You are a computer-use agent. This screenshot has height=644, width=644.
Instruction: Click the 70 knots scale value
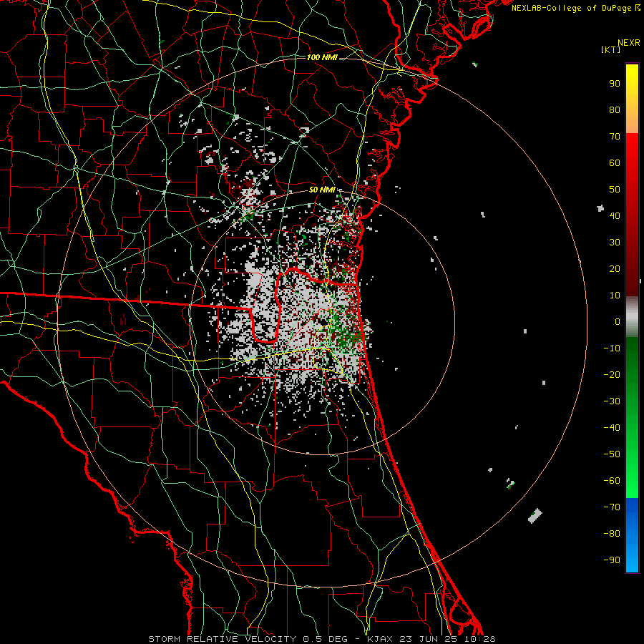pyautogui.click(x=615, y=137)
